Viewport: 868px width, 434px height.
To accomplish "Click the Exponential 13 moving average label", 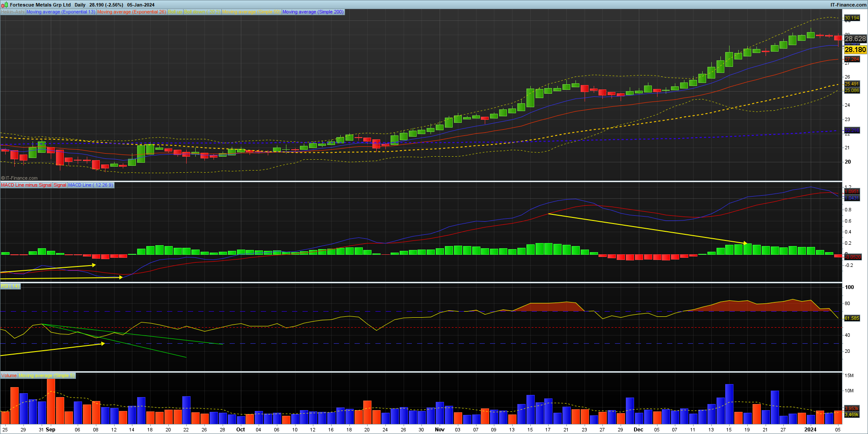I will tap(61, 12).
